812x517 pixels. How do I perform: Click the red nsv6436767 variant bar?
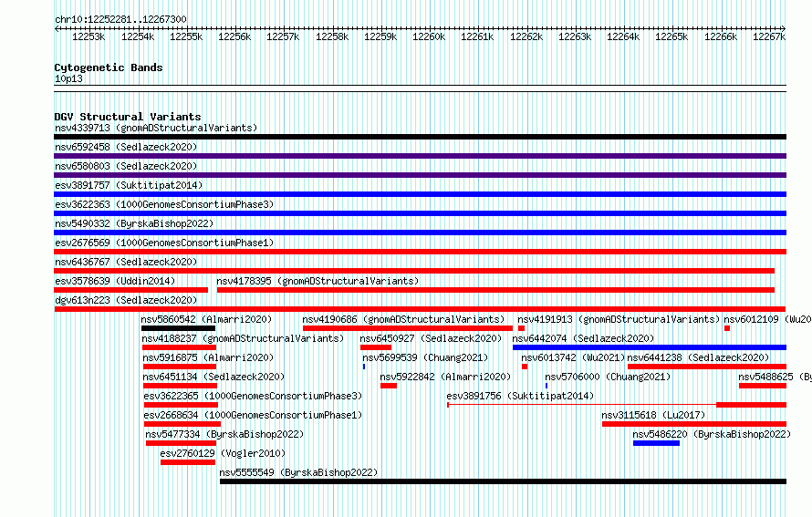tap(414, 271)
